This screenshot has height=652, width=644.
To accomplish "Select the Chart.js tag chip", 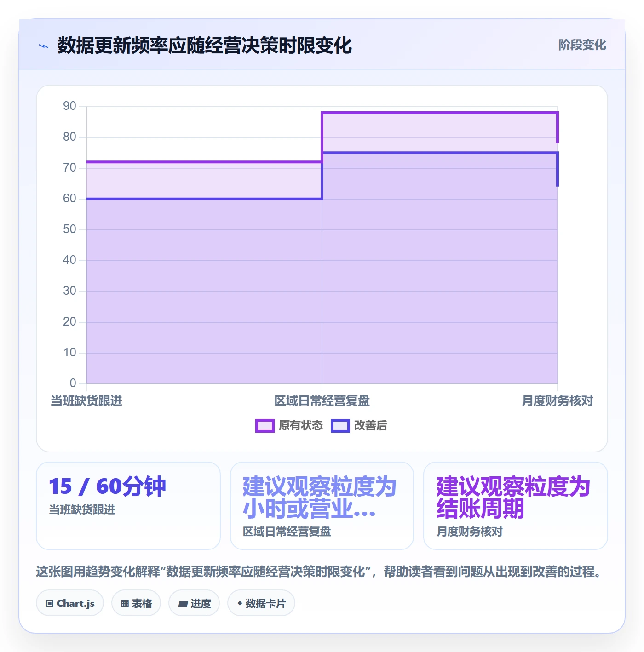I will pos(70,603).
